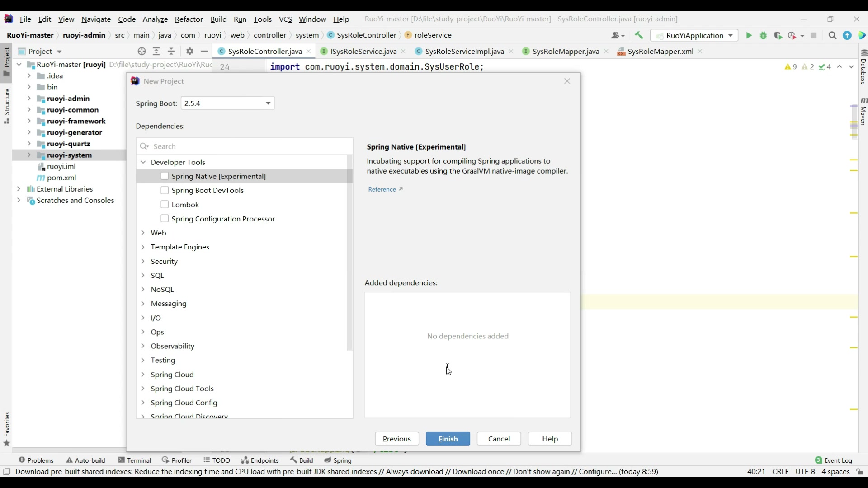This screenshot has height=488, width=868.
Task: Click the Build project hammer icon
Action: coord(639,35)
